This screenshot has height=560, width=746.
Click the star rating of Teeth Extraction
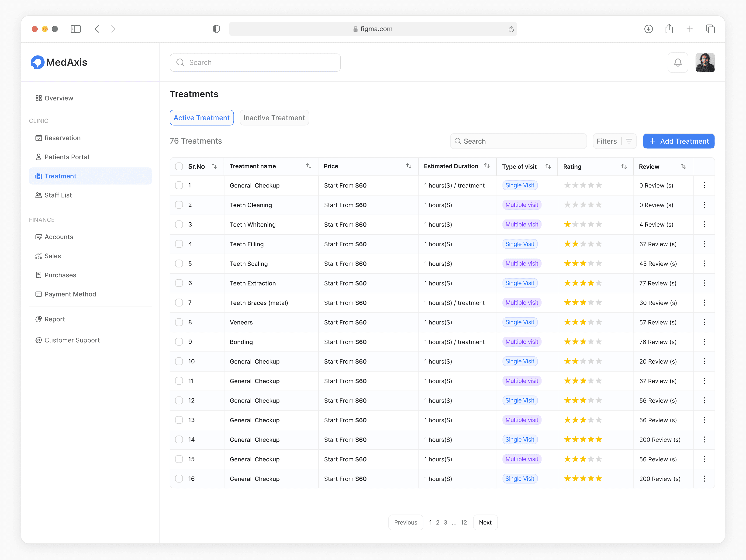coord(583,283)
